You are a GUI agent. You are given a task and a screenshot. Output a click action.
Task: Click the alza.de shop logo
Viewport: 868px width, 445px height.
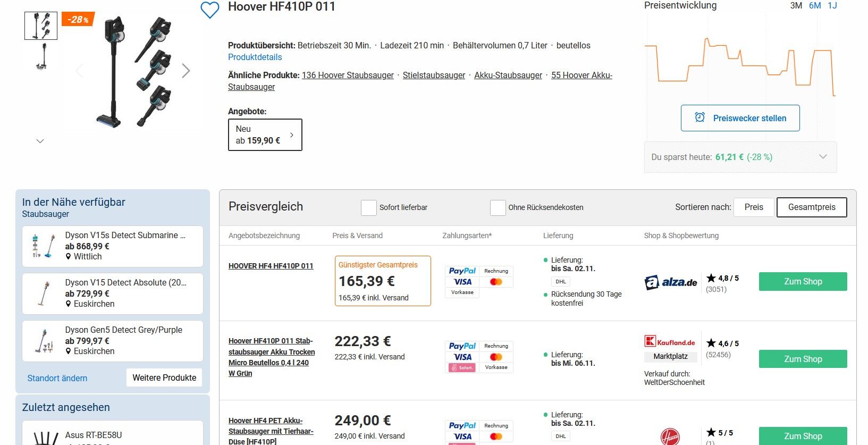(671, 282)
